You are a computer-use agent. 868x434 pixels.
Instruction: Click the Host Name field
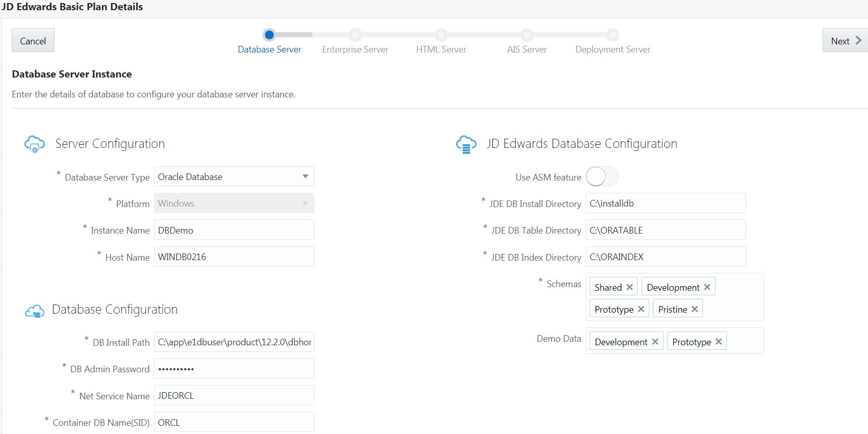click(x=234, y=257)
